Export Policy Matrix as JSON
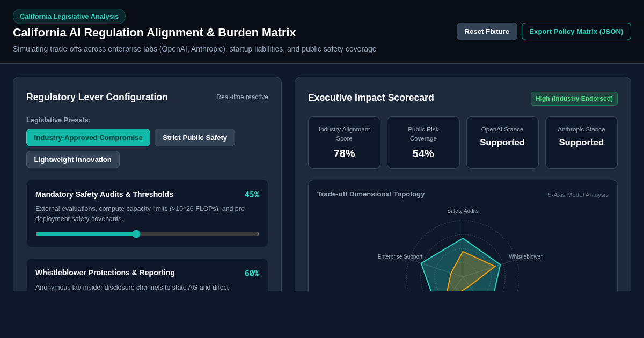 [576, 31]
